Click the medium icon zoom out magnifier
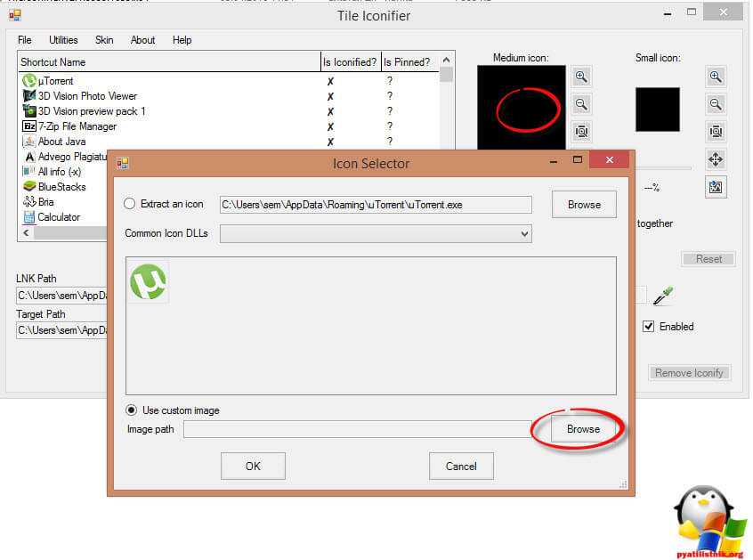This screenshot has width=753, height=560. click(581, 104)
